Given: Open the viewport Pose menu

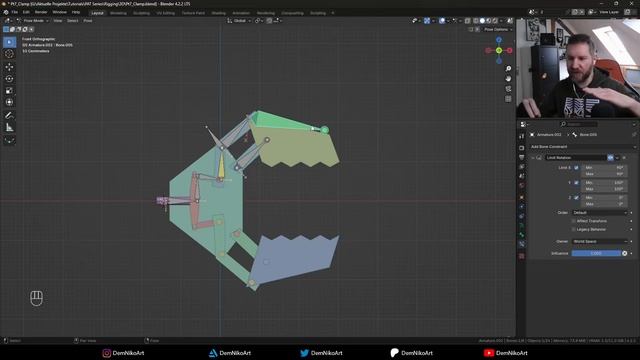Looking at the screenshot, I should 88,20.
